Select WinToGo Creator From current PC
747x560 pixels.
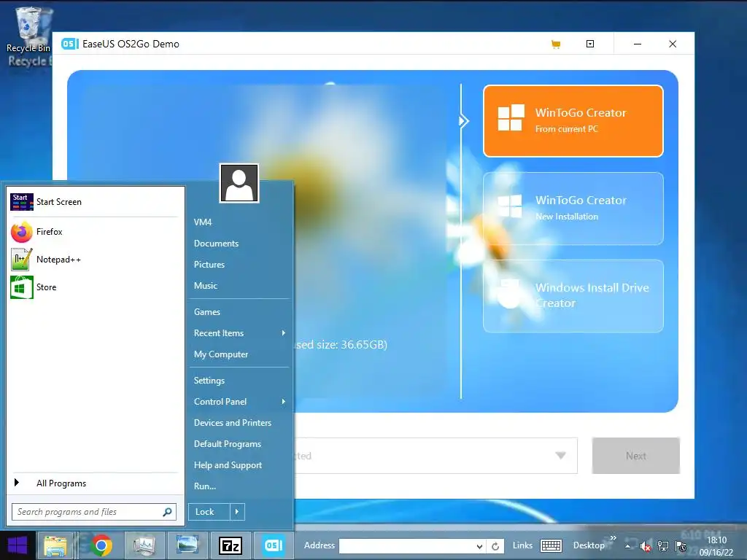coord(573,121)
